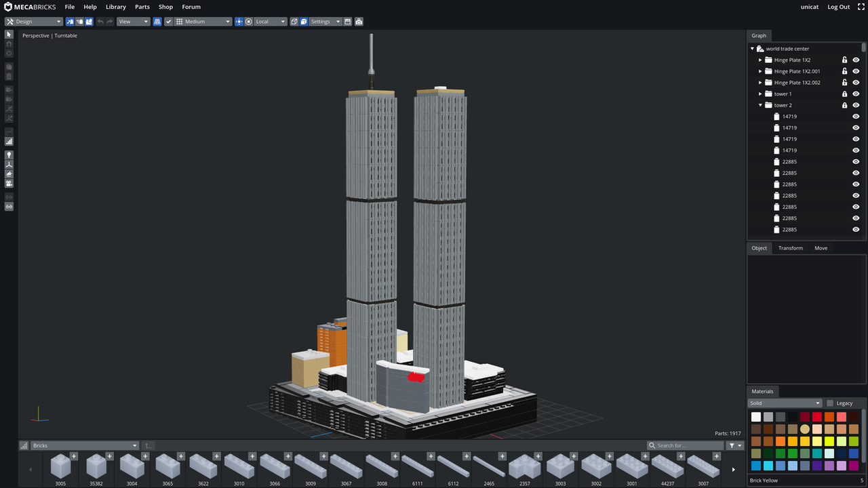Enable the Legacy checkbox in Materials

point(830,403)
